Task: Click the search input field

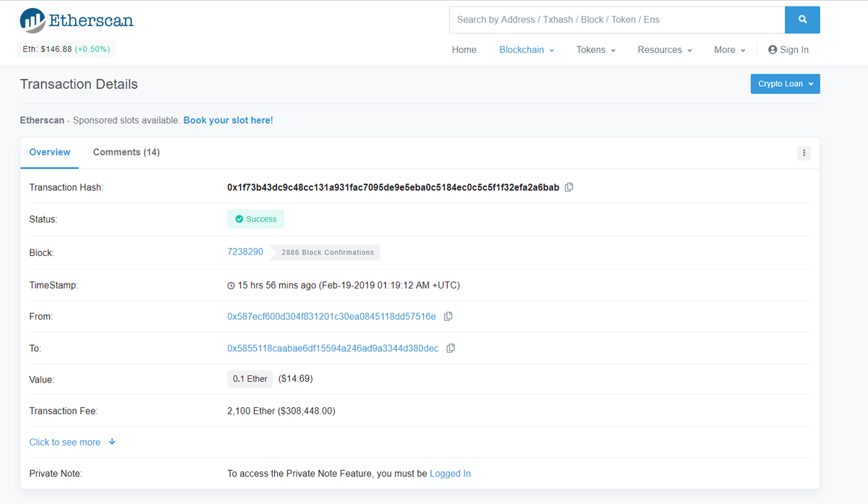Action: pyautogui.click(x=617, y=20)
